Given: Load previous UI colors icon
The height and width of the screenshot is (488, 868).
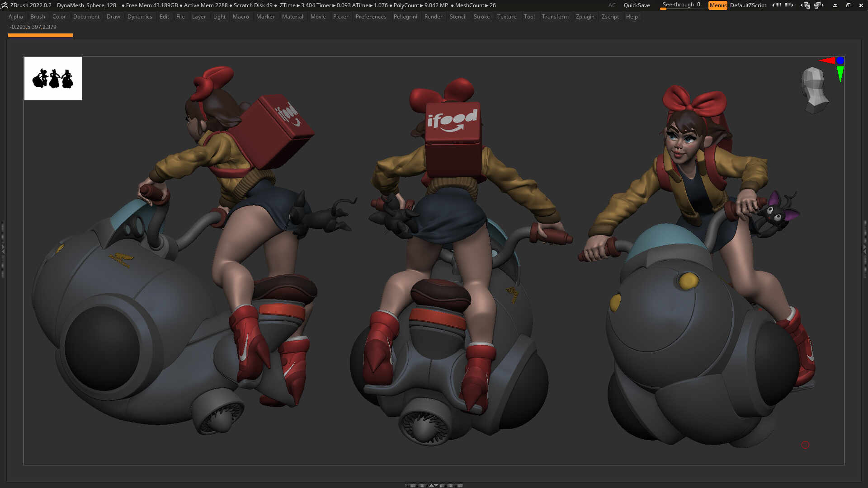Looking at the screenshot, I should pyautogui.click(x=776, y=5).
